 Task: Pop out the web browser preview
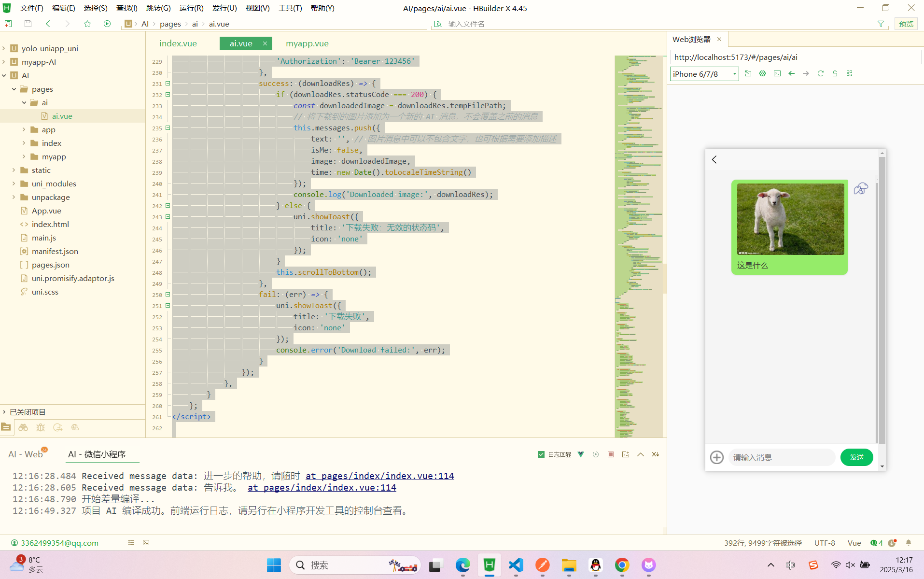748,73
